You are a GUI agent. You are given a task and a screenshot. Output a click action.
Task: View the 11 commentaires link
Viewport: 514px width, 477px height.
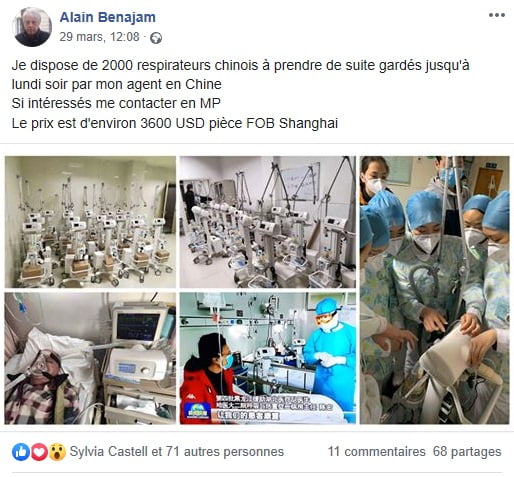click(x=376, y=452)
